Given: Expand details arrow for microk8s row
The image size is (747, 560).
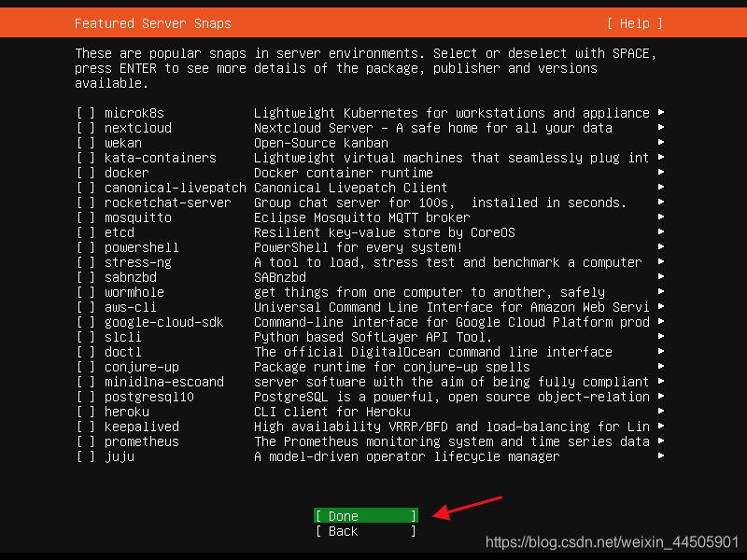Looking at the screenshot, I should point(661,112).
